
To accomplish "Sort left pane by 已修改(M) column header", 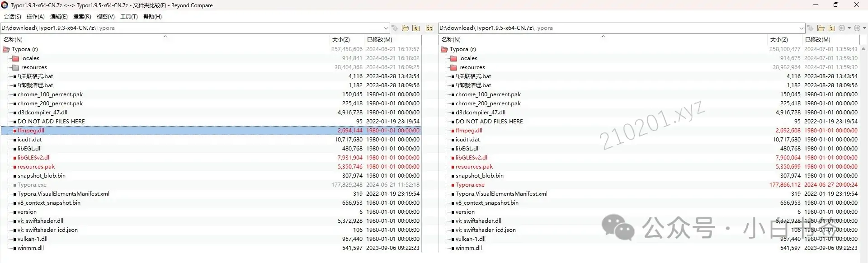I will pos(380,40).
